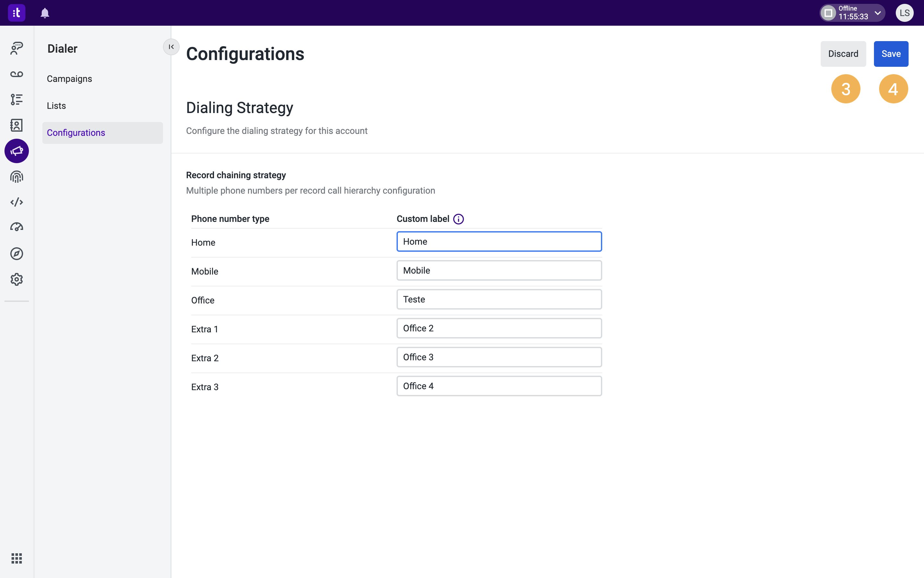This screenshot has height=578, width=924.
Task: Open the notifications bell
Action: [x=45, y=13]
